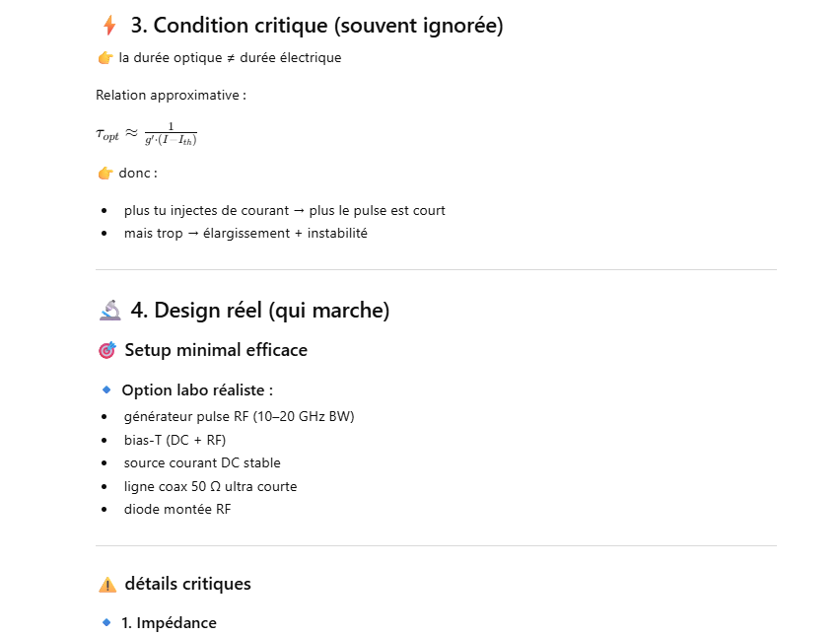Click the "4. Design réel (qui marche)" heading
This screenshot has height=636, width=840.
tap(259, 311)
